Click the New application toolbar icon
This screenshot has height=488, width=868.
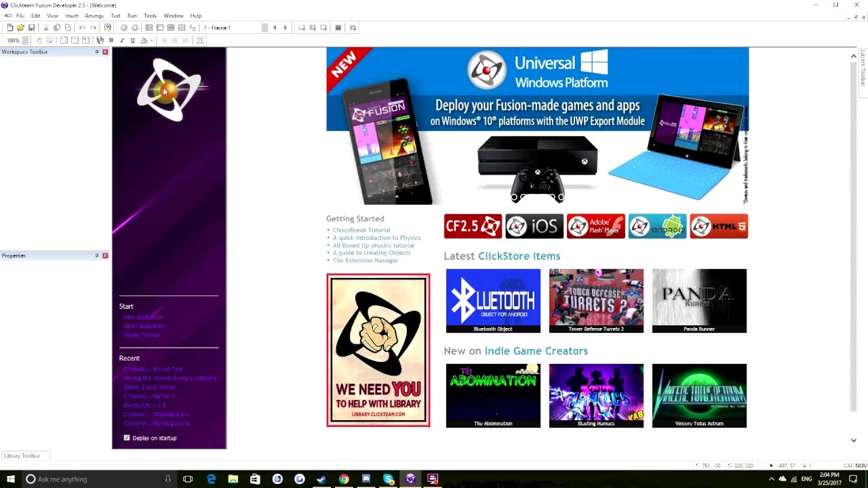(9, 28)
